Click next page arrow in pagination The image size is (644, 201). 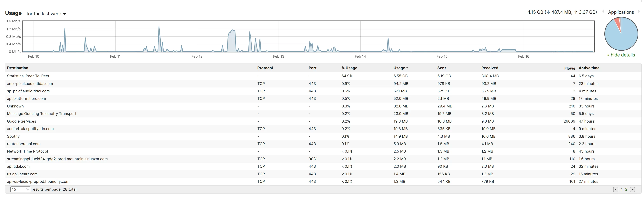point(632,189)
